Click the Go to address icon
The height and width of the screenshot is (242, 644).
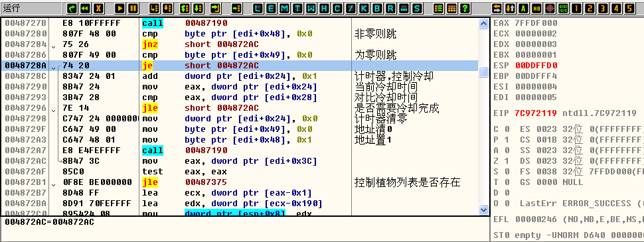237,8
